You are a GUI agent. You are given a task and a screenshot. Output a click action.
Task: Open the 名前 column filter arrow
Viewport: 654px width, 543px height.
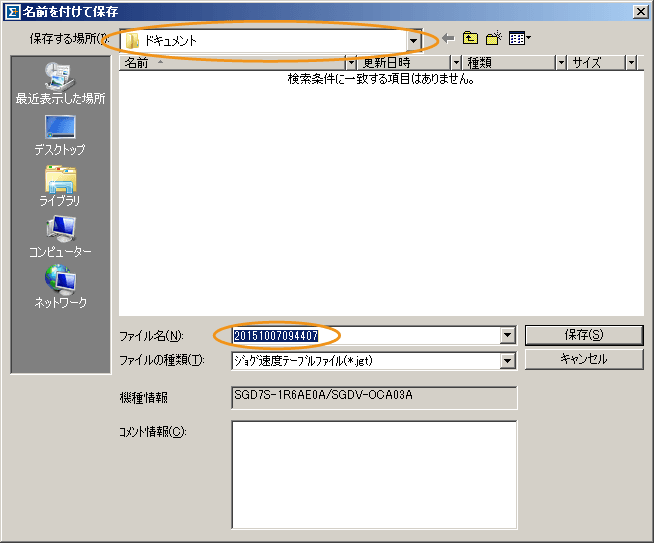[x=351, y=63]
